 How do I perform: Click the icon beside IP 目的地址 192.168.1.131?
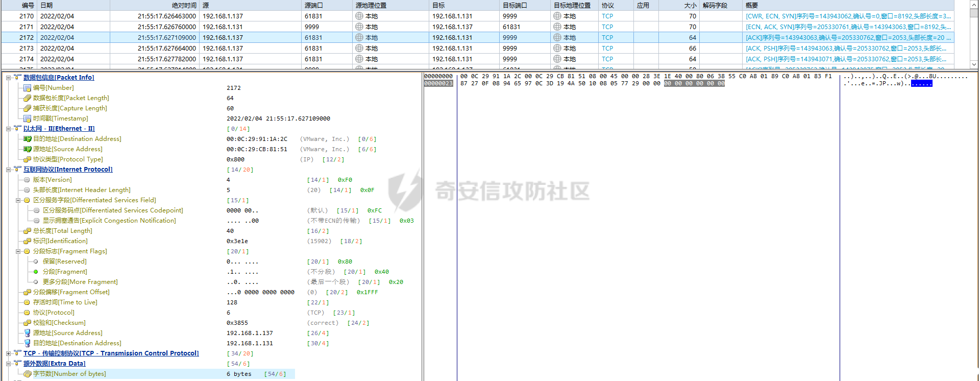pyautogui.click(x=28, y=343)
